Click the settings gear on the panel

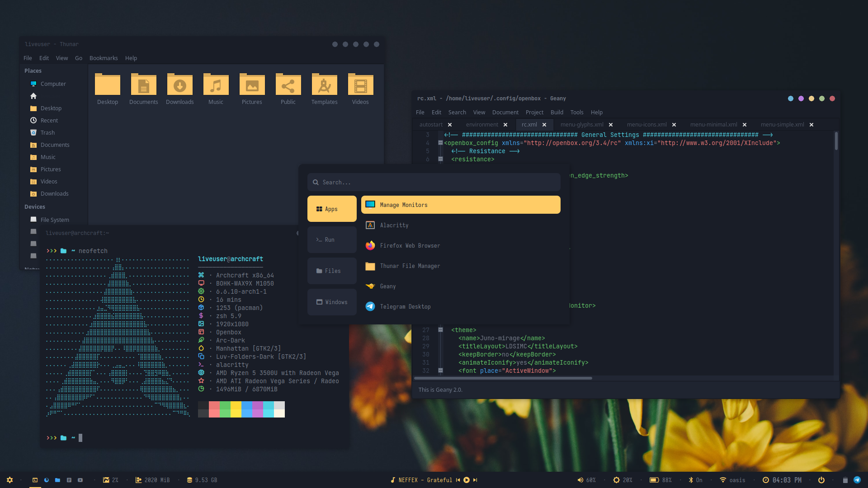click(9, 480)
